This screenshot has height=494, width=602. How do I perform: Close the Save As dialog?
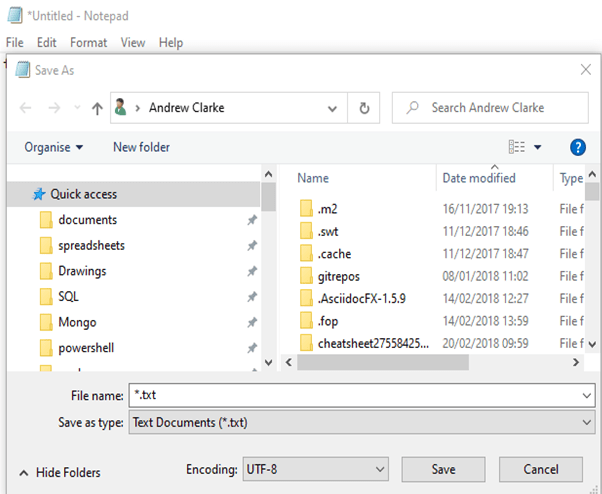[586, 70]
